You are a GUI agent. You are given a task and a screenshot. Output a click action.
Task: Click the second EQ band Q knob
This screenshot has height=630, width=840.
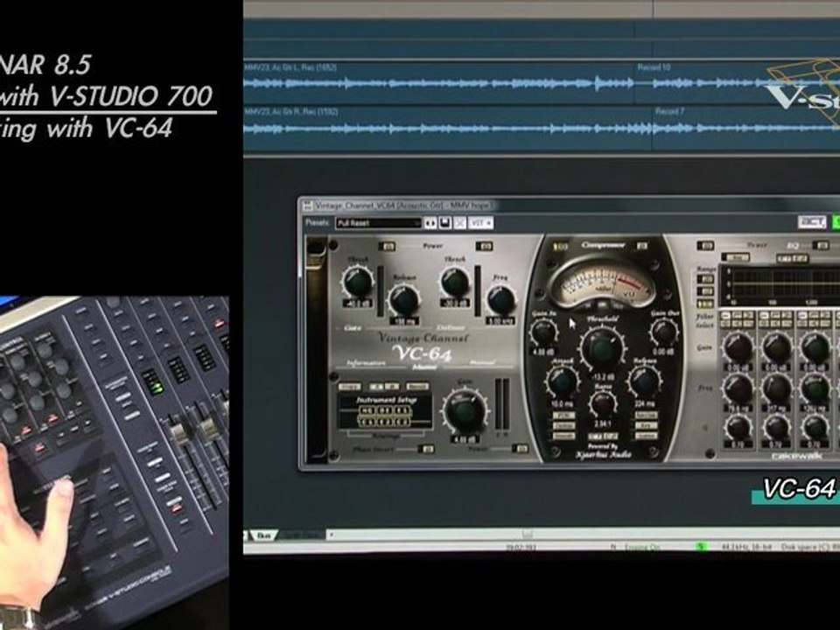776,428
